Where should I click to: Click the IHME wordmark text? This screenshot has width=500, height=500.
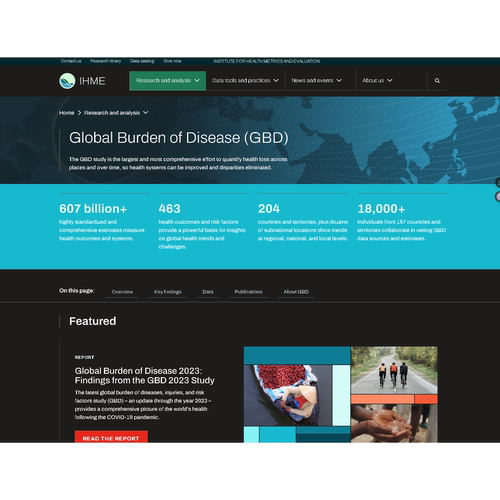click(92, 81)
